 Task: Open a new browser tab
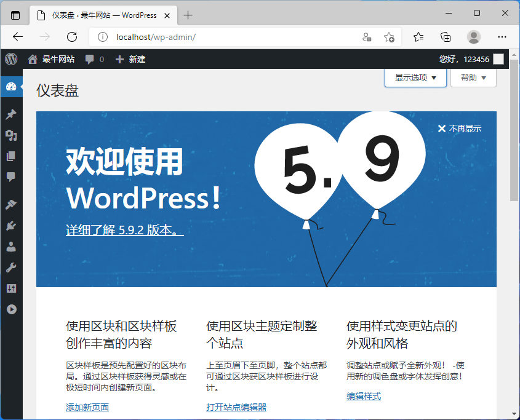tap(188, 15)
